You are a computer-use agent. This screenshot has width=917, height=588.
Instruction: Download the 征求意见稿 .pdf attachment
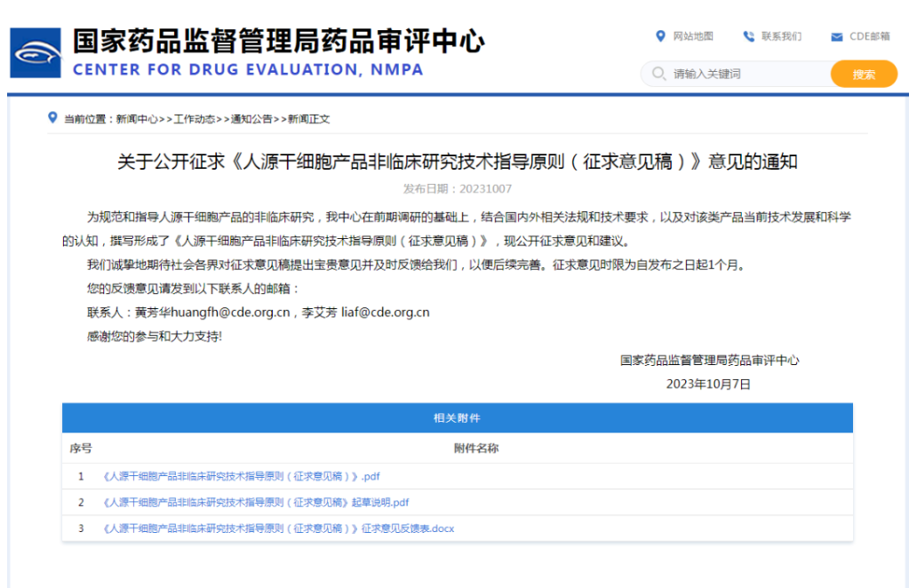242,476
